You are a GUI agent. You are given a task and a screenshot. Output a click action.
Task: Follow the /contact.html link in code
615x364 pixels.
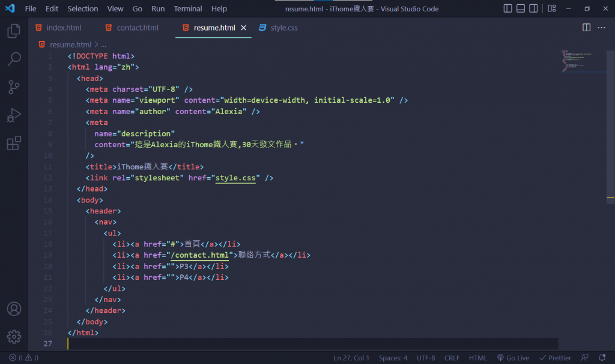click(x=199, y=255)
